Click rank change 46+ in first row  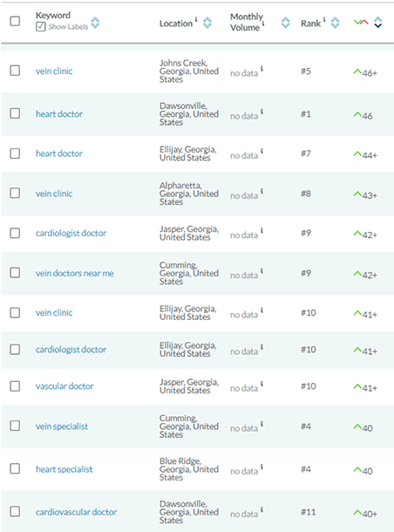(x=365, y=72)
